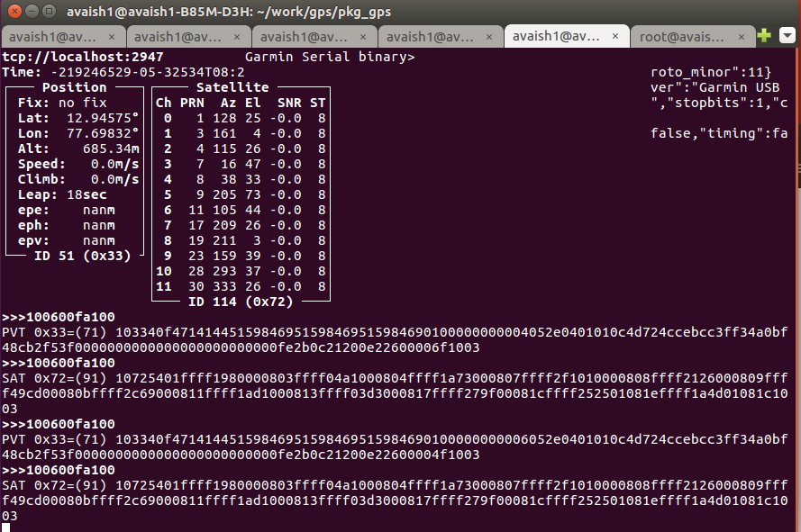Close the second avaish1 terminal tab
801x532 pixels.
[237, 37]
